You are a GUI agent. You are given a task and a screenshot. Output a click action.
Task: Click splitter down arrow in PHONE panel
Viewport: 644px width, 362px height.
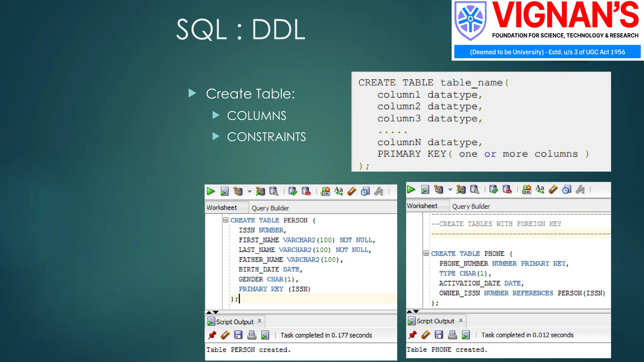pyautogui.click(x=416, y=311)
